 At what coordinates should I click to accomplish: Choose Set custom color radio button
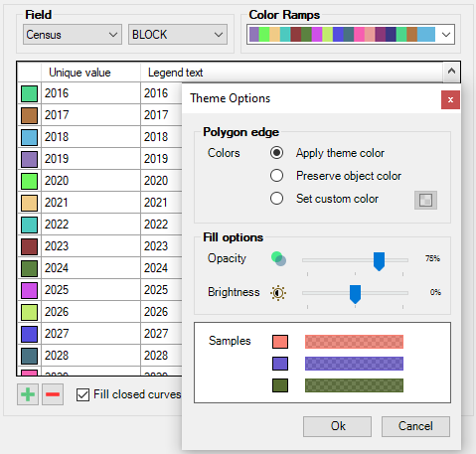click(x=276, y=199)
